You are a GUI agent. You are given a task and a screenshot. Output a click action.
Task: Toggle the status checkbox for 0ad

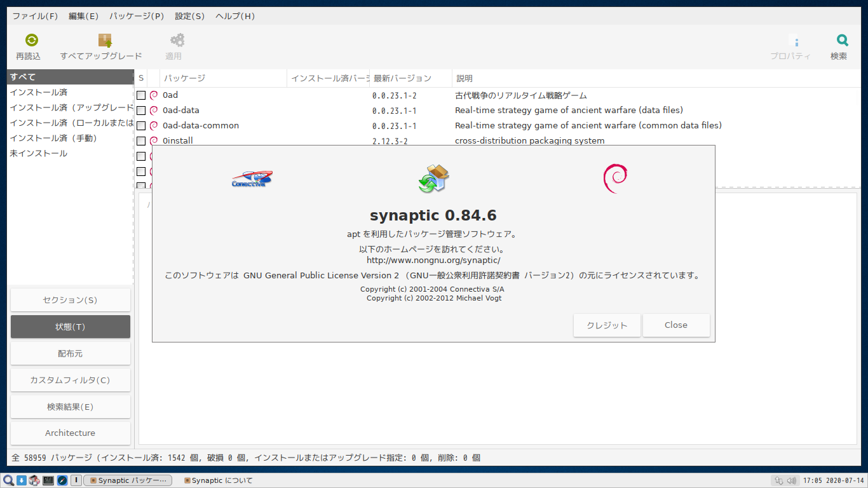[141, 95]
